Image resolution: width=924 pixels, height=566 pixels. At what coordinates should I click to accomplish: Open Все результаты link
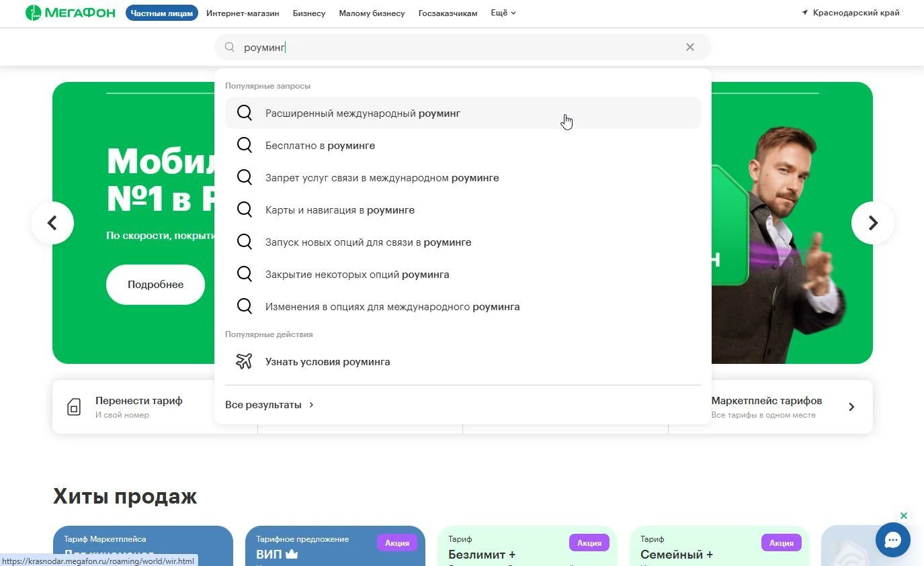pyautogui.click(x=269, y=405)
